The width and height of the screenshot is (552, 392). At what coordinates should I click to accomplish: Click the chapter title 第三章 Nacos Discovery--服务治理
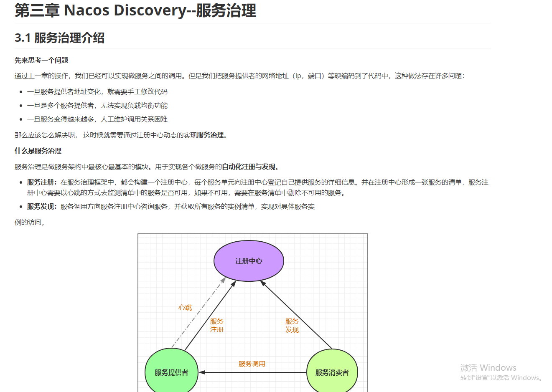coord(135,10)
